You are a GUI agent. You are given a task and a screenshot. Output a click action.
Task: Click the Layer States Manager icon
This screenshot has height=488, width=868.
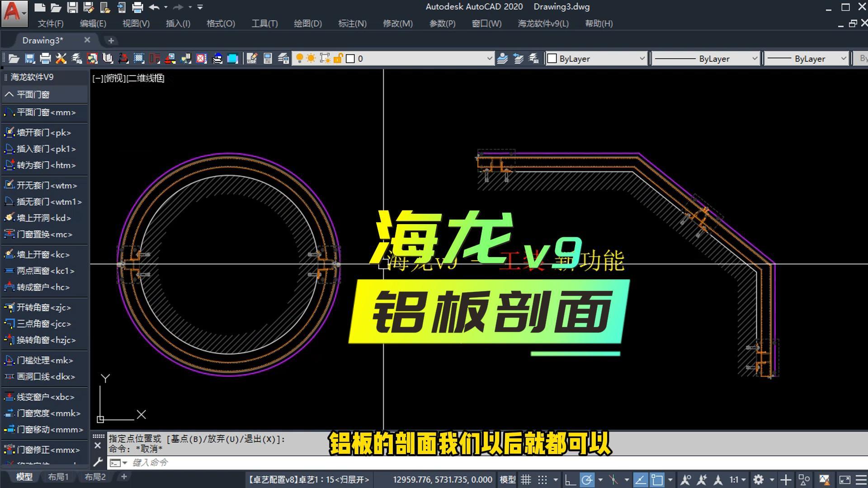pos(534,58)
